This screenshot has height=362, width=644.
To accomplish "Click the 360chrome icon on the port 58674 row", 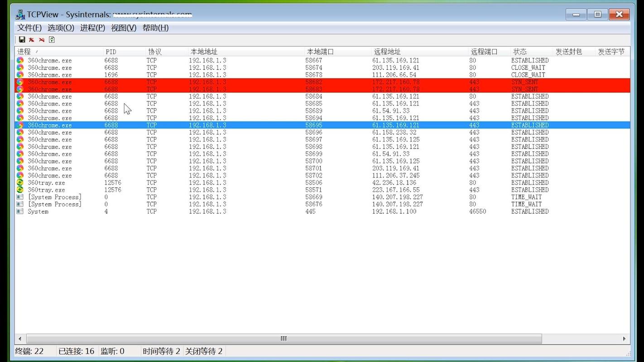I will pos(20,67).
